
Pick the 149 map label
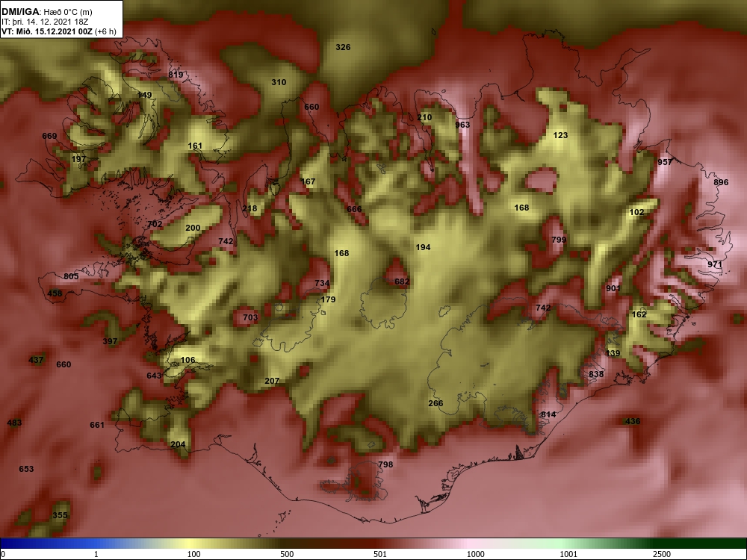coord(144,95)
